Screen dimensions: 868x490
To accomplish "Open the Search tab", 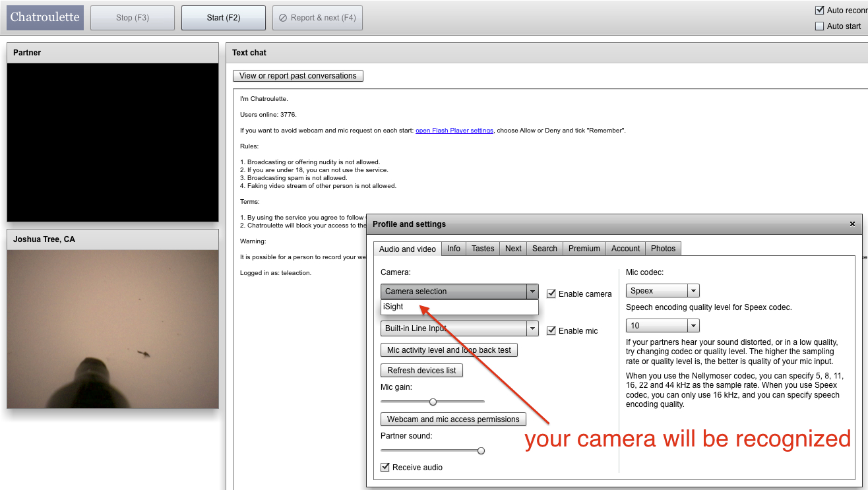I will click(x=545, y=249).
